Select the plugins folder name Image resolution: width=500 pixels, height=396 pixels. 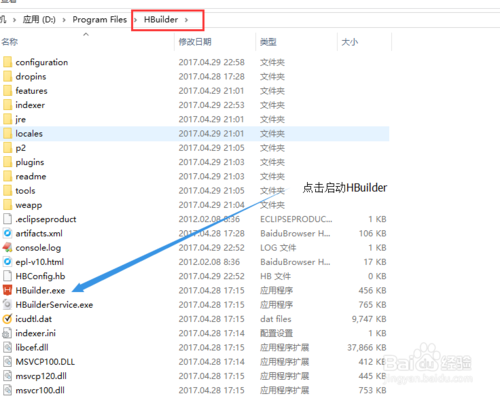point(30,162)
